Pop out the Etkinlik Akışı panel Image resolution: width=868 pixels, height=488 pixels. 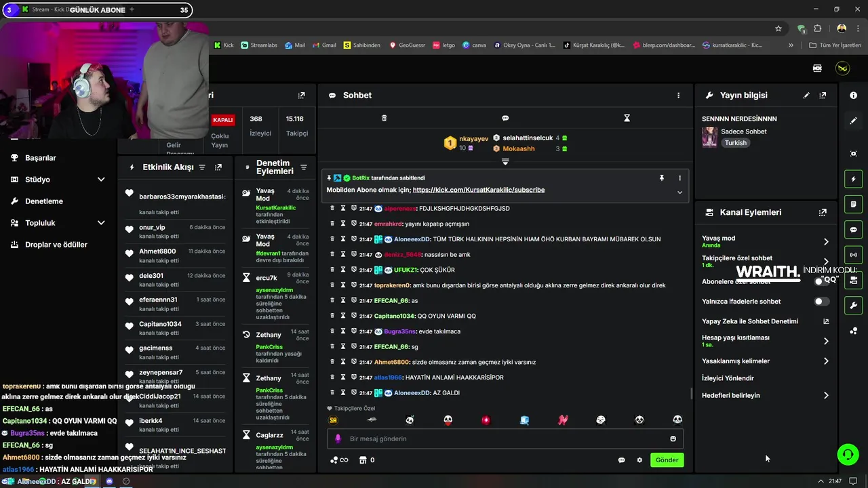(x=218, y=167)
